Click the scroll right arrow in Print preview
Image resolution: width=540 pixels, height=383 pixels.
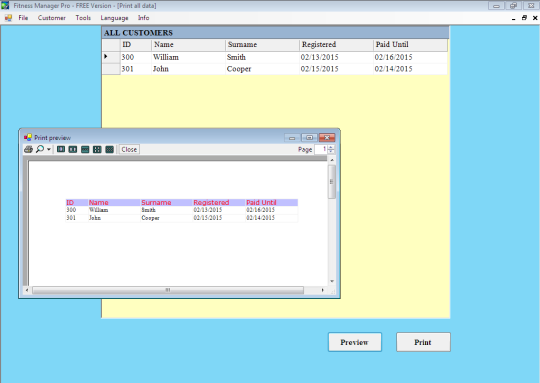(x=323, y=290)
